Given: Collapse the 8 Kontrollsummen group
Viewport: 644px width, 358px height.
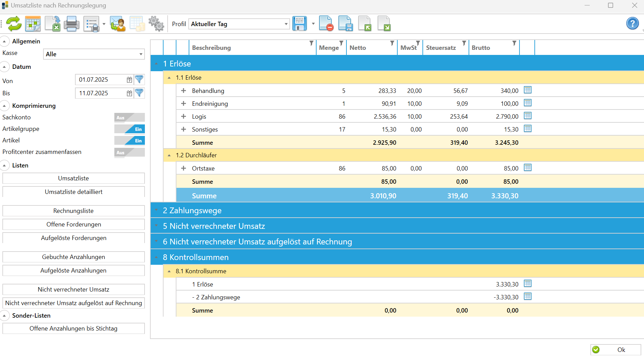Looking at the screenshot, I should click(x=156, y=257).
